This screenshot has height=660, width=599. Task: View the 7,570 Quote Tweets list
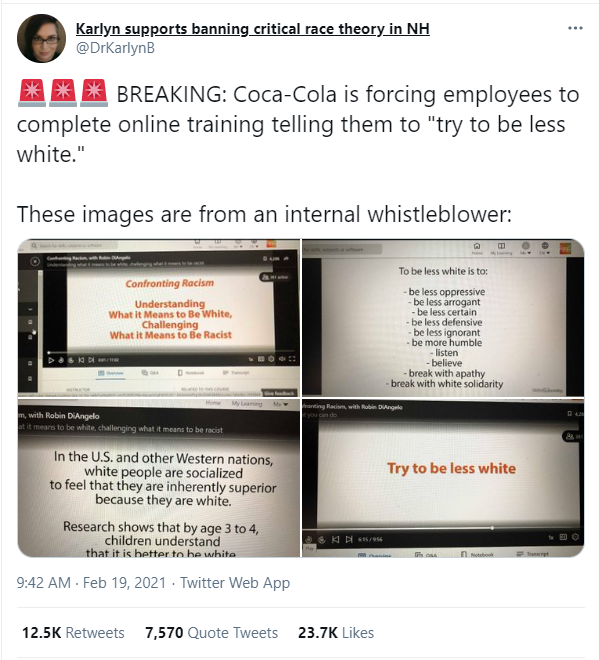pos(212,633)
